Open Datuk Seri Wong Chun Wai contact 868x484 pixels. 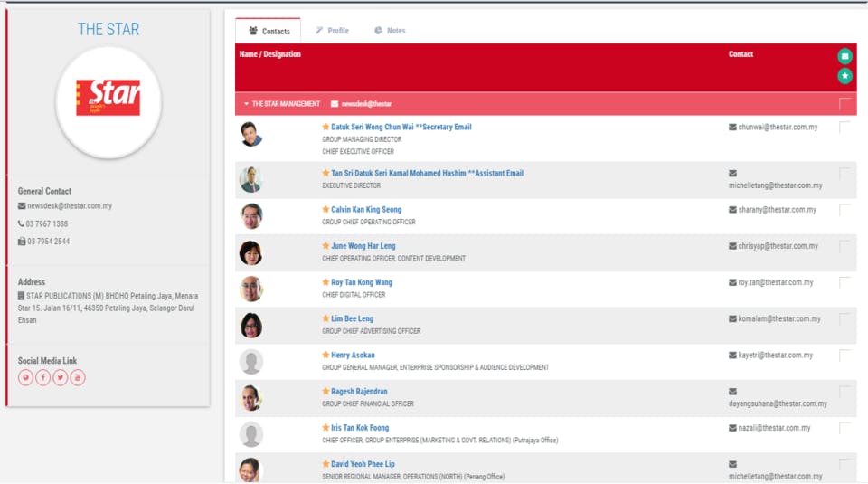point(401,127)
